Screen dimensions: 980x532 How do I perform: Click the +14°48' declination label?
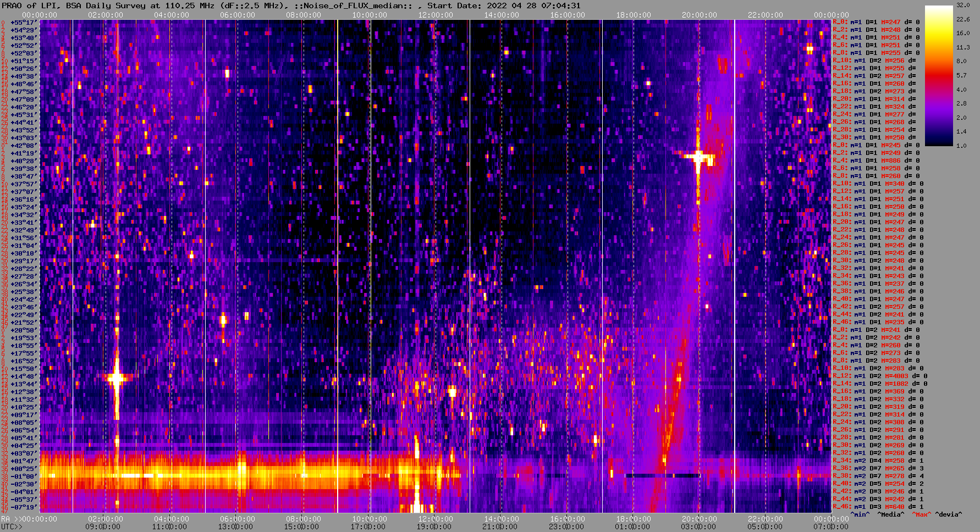pos(24,376)
